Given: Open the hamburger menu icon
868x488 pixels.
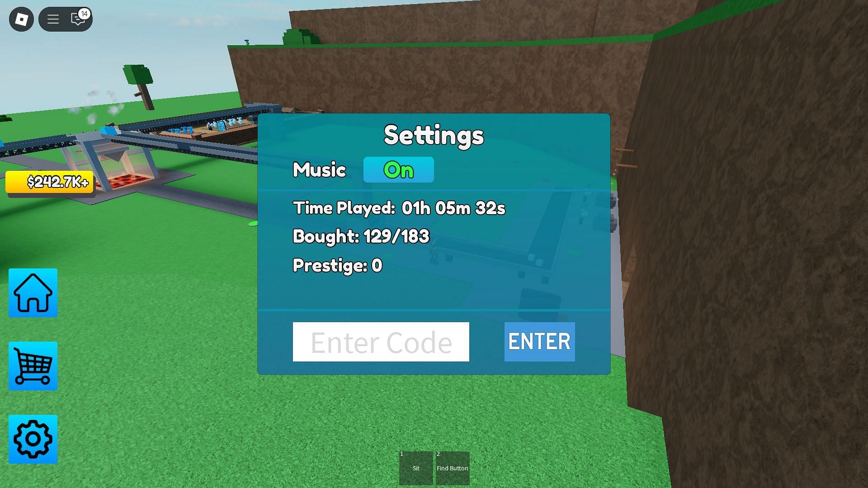Looking at the screenshot, I should click(x=52, y=19).
